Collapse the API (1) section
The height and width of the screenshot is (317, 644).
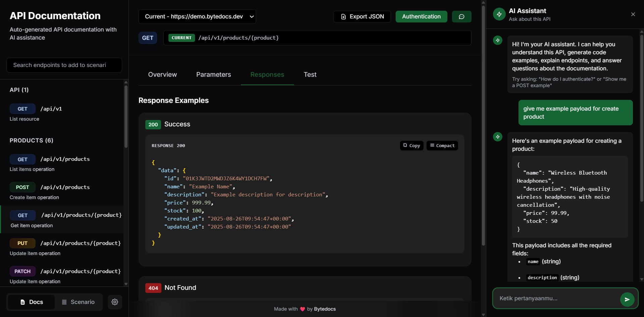click(19, 90)
